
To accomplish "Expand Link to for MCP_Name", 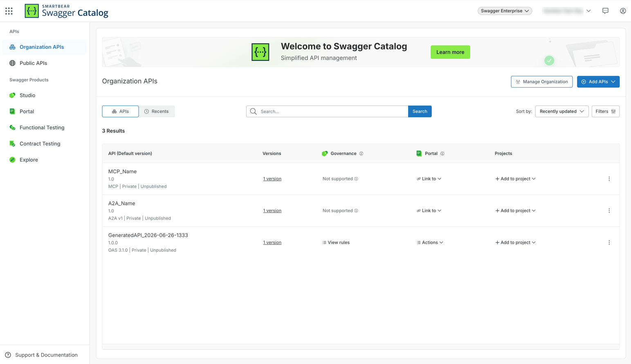I will pos(429,179).
